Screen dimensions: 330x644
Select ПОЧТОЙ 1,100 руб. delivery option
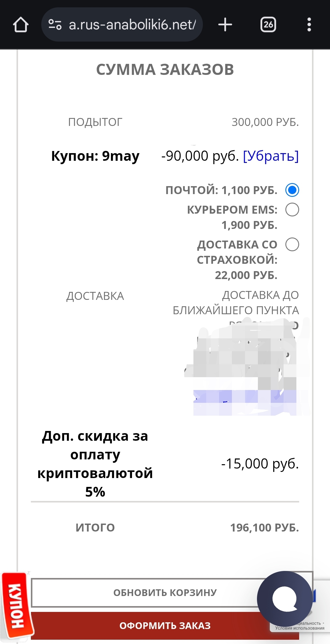coord(292,190)
